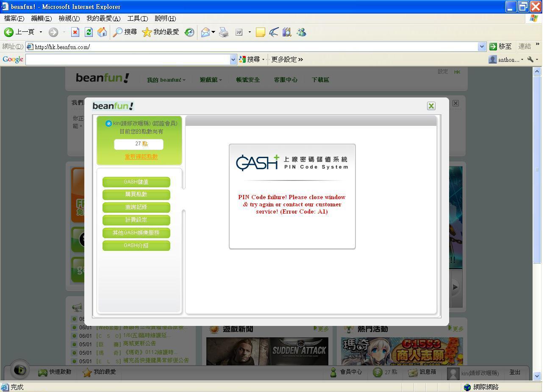
Task: Open the 說明(H) menu
Action: point(165,18)
